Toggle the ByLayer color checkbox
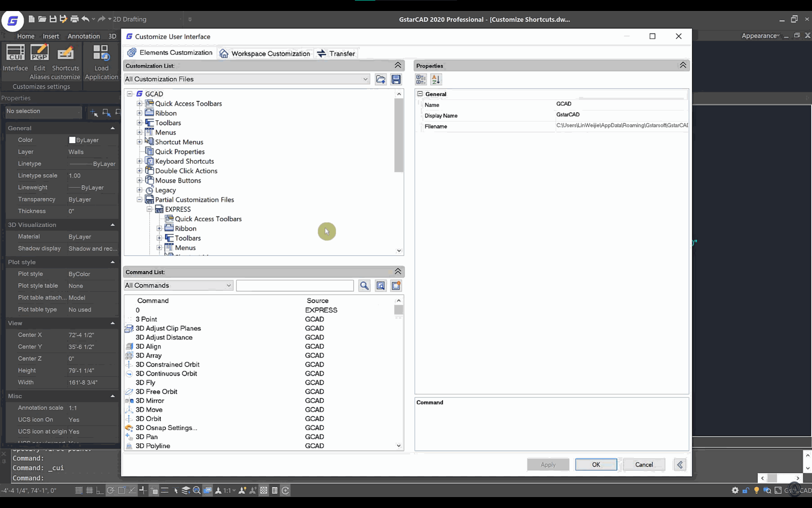The height and width of the screenshot is (508, 812). coord(73,140)
